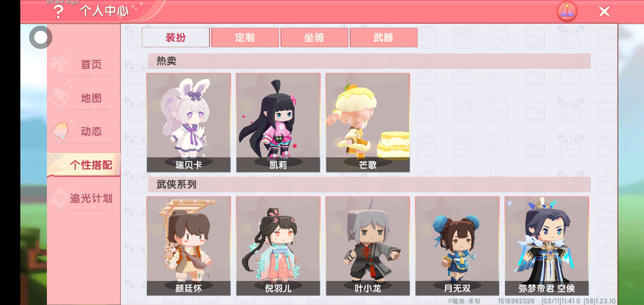The height and width of the screenshot is (305, 644).
Task: Tap the warning triangle report icon
Action: pyautogui.click(x=567, y=11)
